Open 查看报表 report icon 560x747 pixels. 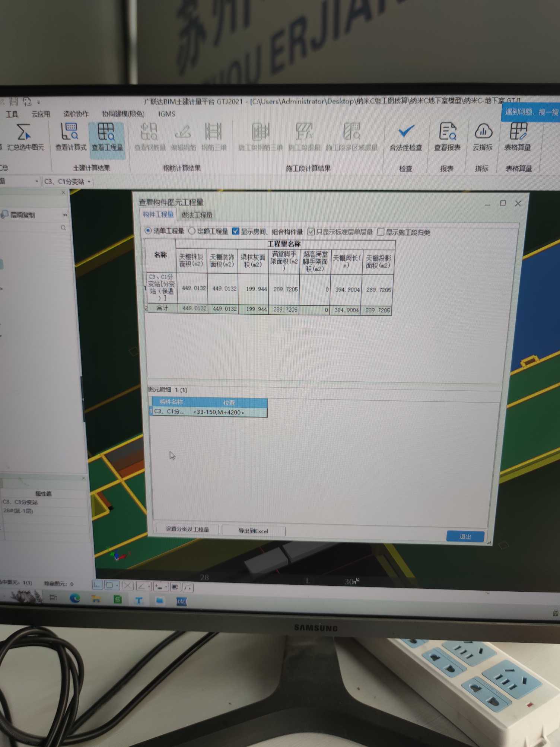(447, 132)
